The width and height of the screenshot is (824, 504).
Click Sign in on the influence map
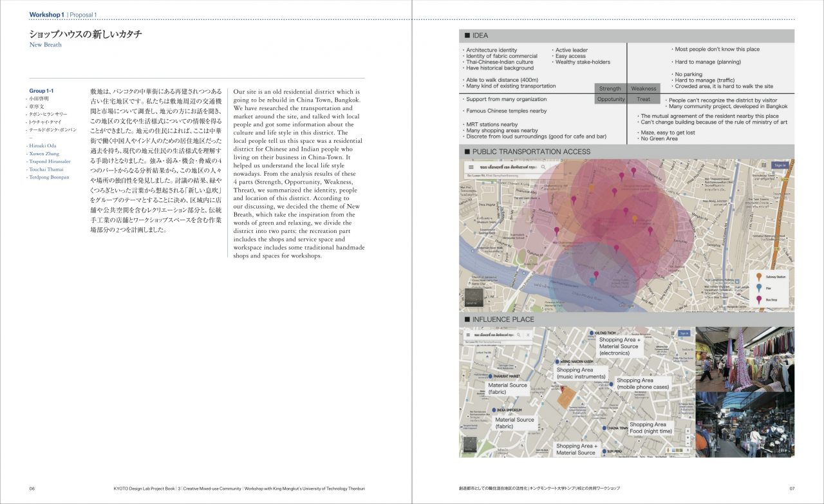pyautogui.click(x=684, y=333)
